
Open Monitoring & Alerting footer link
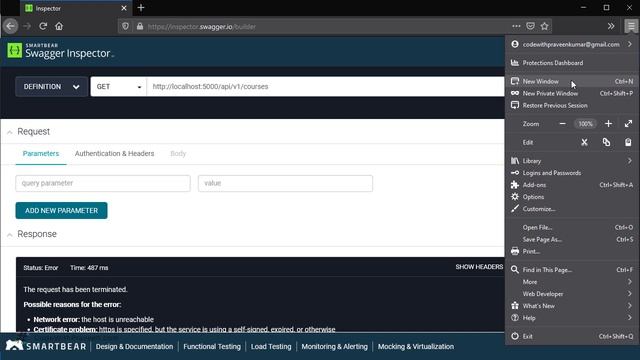tap(334, 347)
